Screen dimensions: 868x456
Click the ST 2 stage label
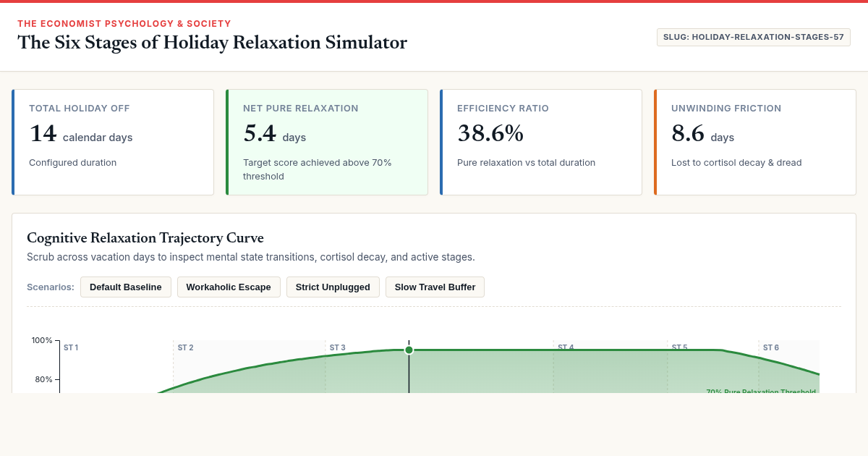185,347
